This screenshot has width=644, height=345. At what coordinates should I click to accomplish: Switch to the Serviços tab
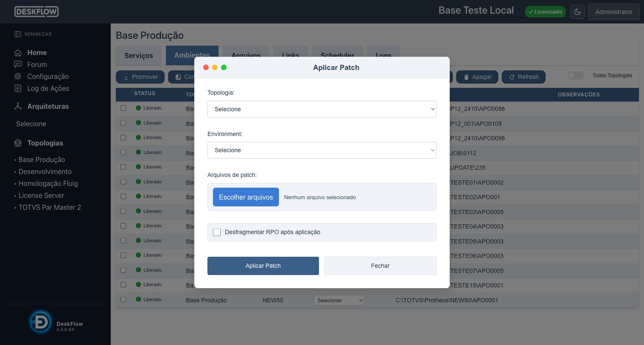(139, 55)
